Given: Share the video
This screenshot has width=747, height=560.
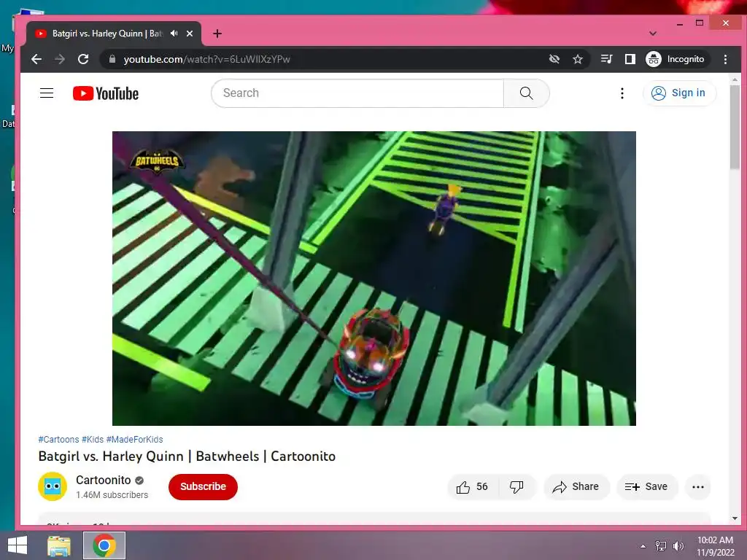Looking at the screenshot, I should click(x=576, y=486).
